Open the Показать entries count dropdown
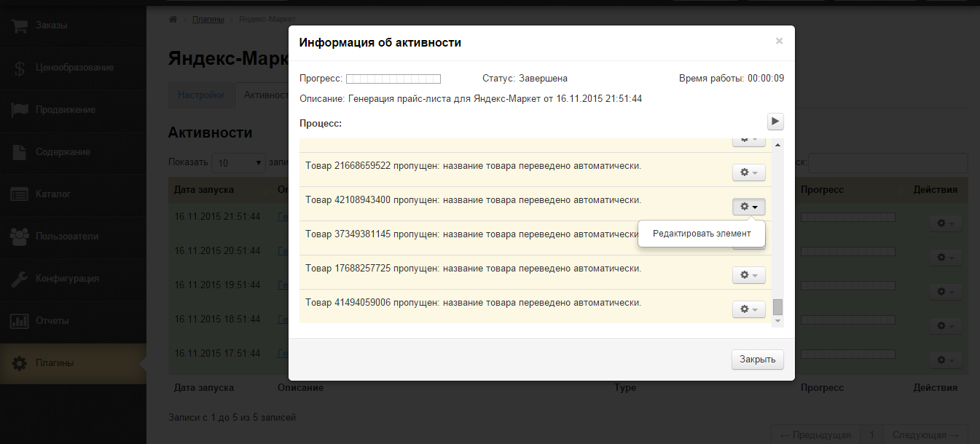The width and height of the screenshot is (980, 444). point(239,163)
